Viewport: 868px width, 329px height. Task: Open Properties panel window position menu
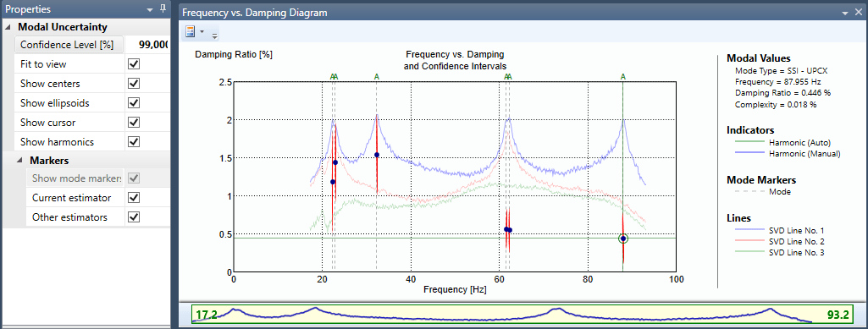tap(149, 10)
